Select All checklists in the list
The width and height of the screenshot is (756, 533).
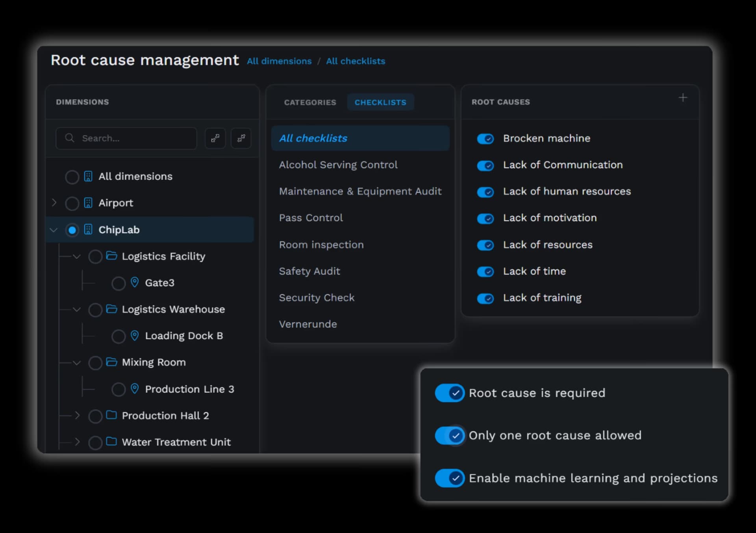[x=360, y=138]
